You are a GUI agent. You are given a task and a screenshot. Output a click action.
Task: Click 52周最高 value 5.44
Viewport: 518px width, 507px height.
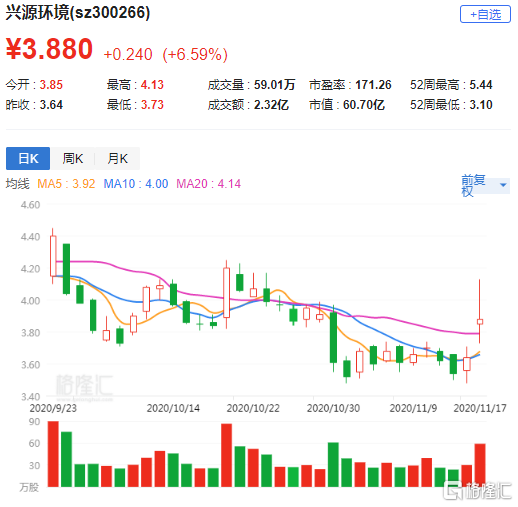pyautogui.click(x=481, y=85)
